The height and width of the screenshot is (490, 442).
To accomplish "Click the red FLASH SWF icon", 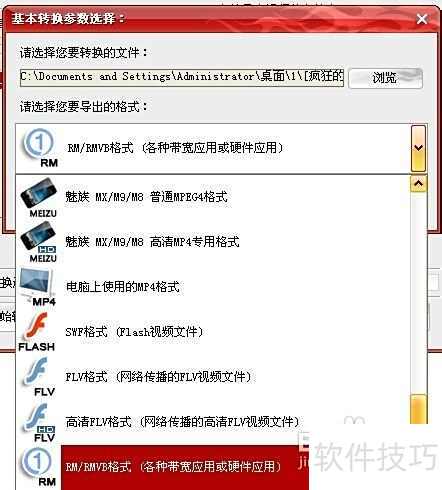I will [x=37, y=332].
